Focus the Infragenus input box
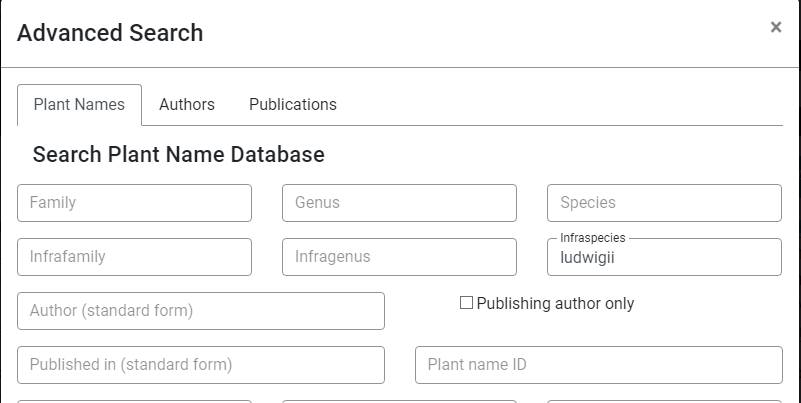Image resolution: width=801 pixels, height=403 pixels. click(399, 257)
